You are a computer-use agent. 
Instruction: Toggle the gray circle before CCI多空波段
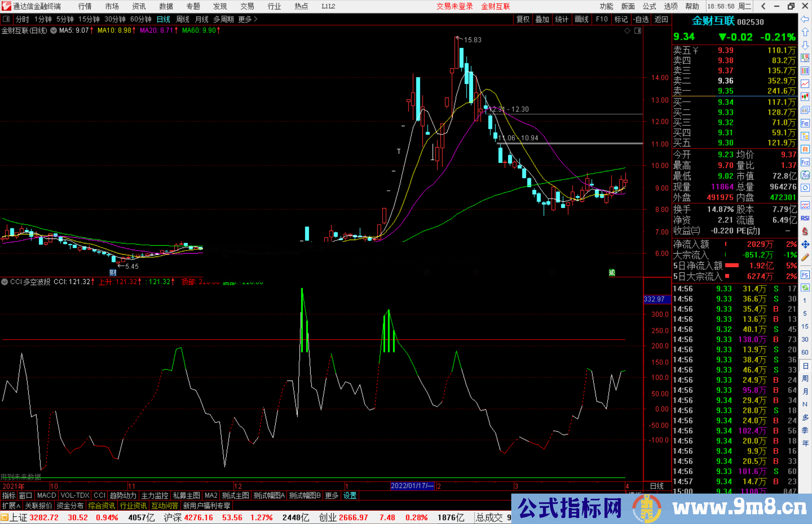pos(5,282)
